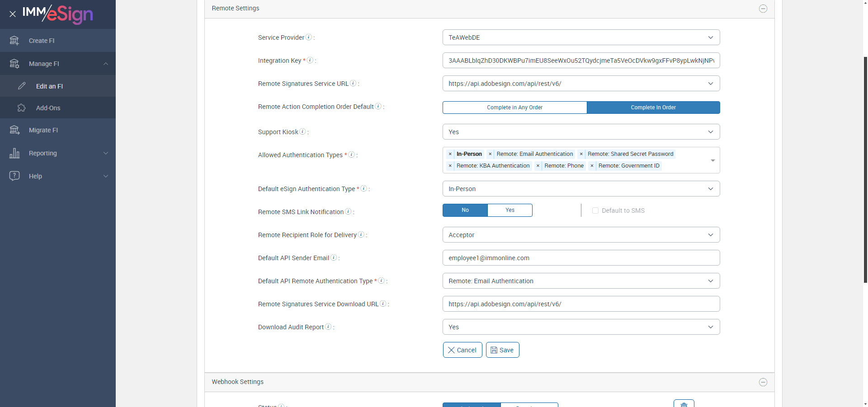
Task: Click the info icon next to Service Provider
Action: pos(309,37)
